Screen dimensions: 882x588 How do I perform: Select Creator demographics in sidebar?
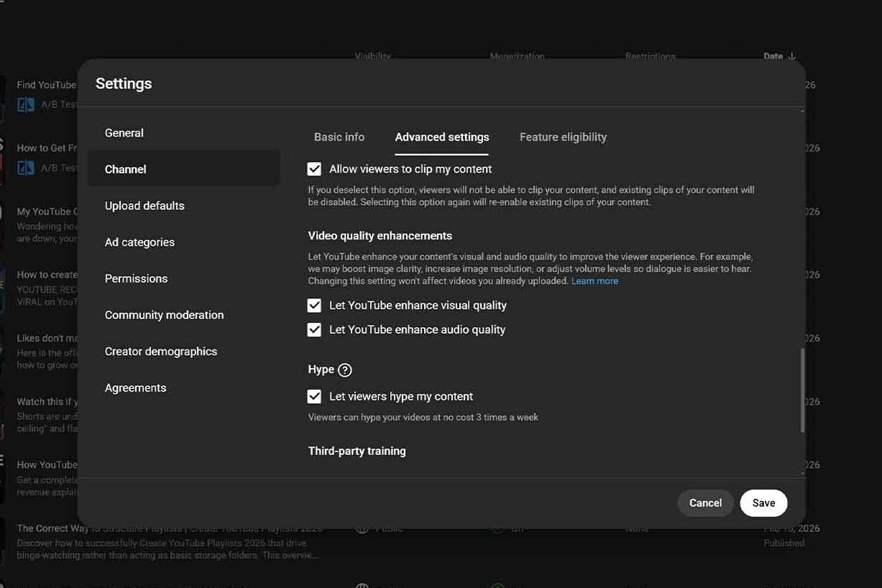click(x=161, y=352)
